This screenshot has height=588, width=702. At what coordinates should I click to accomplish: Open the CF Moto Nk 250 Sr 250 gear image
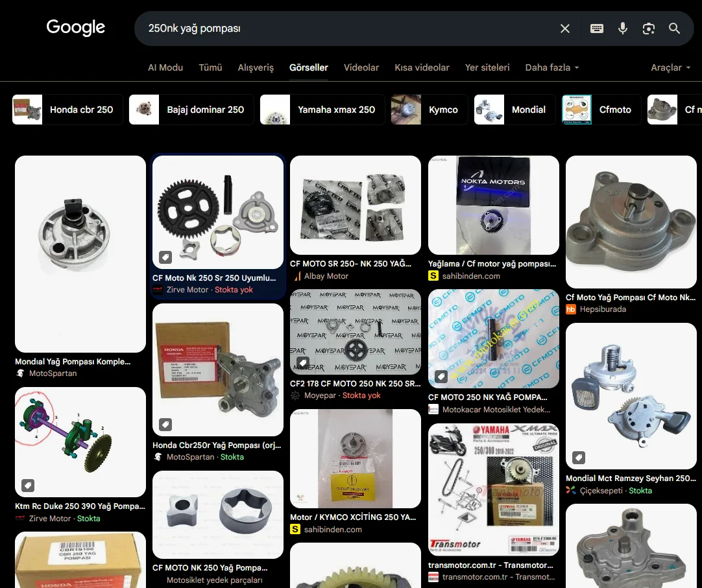(x=218, y=212)
